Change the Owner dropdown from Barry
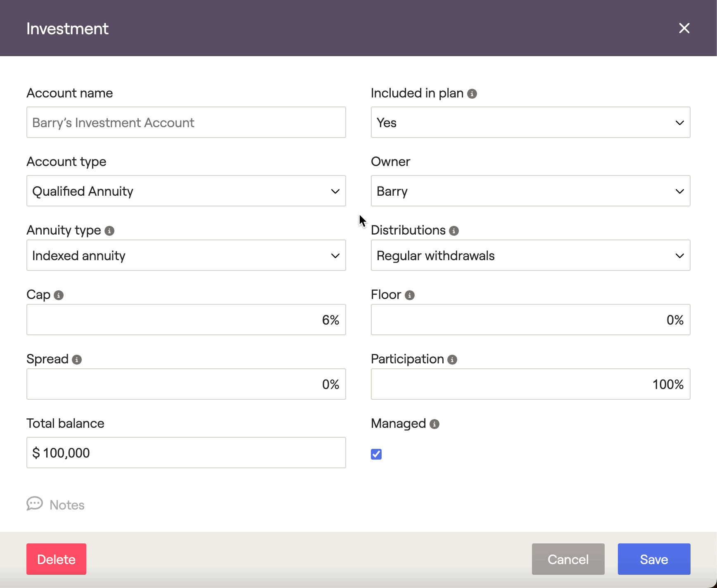Screen dimensions: 717x588 pyautogui.click(x=530, y=191)
